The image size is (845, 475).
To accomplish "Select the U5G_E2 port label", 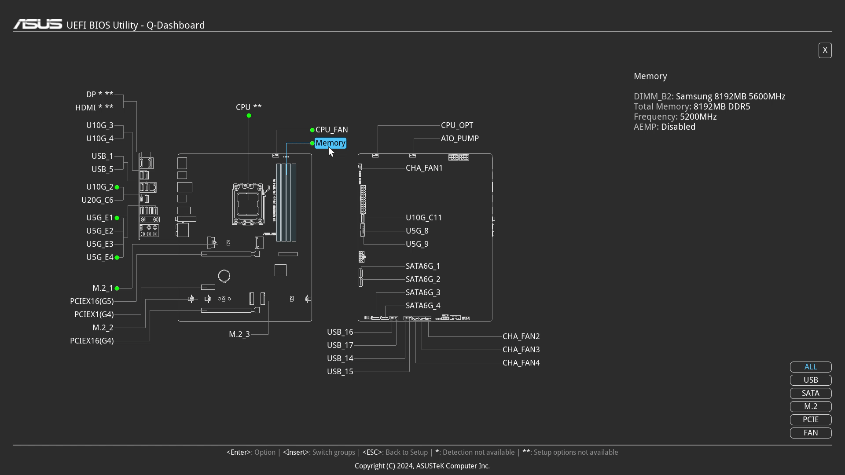I will pyautogui.click(x=100, y=231).
